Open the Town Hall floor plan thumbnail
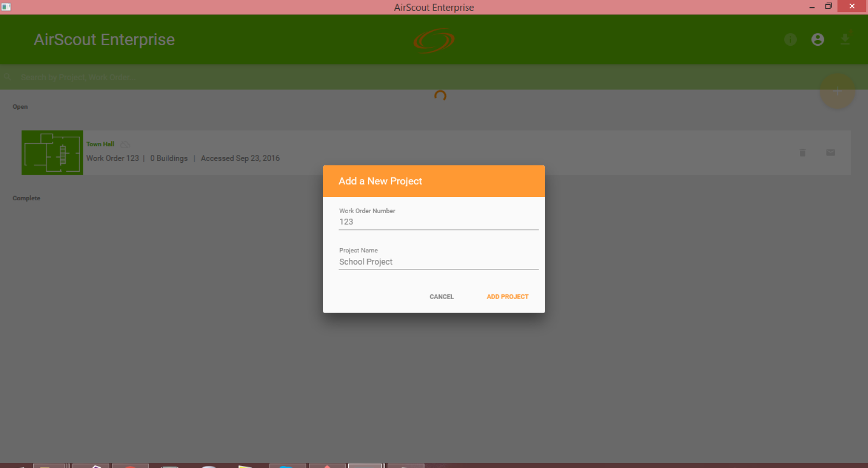This screenshot has height=468, width=868. coord(52,152)
